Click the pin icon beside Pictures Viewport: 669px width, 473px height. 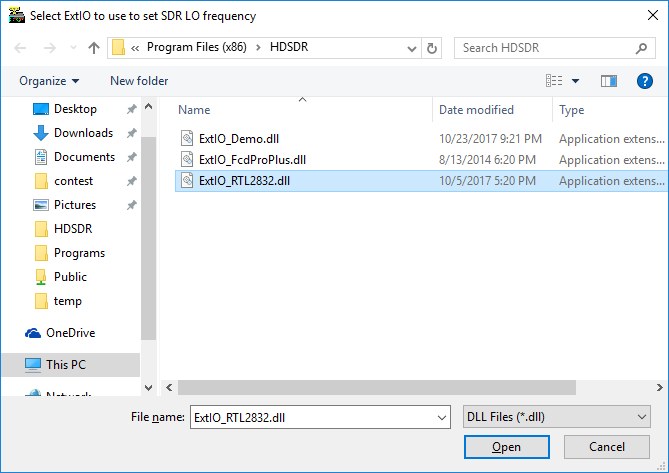tap(131, 205)
